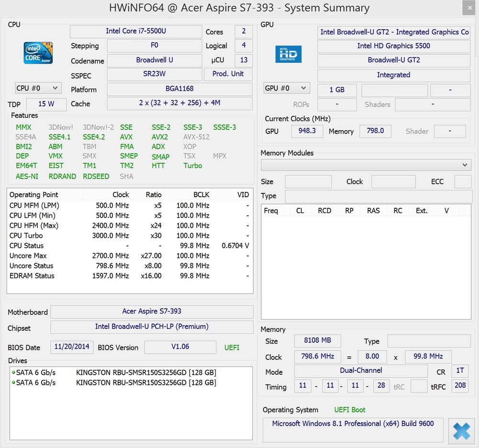Click the UEFI Boot label

pyautogui.click(x=350, y=410)
